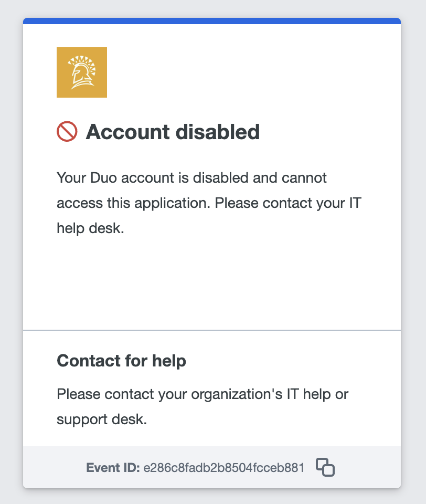
Task: Click the blue bar atop the card
Action: (212, 21)
